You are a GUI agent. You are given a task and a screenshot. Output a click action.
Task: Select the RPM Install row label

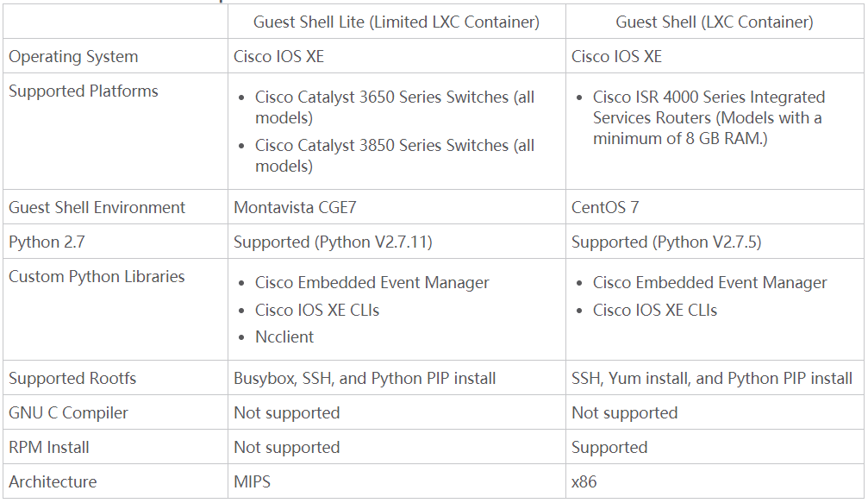coord(49,447)
